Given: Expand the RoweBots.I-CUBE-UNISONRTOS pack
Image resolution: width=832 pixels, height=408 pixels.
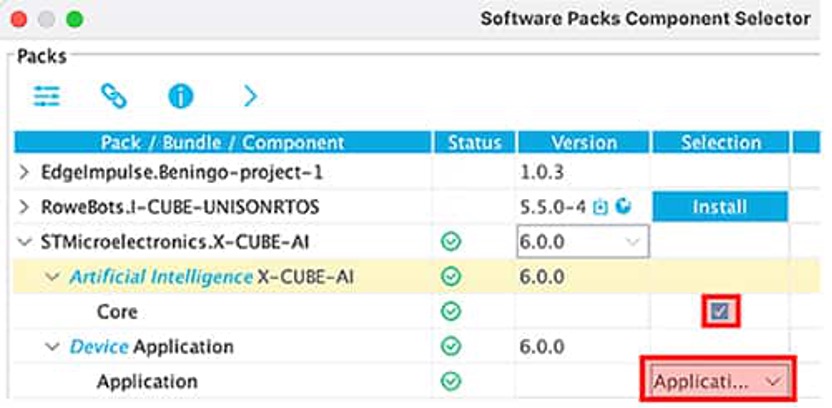Looking at the screenshot, I should pyautogui.click(x=23, y=207).
